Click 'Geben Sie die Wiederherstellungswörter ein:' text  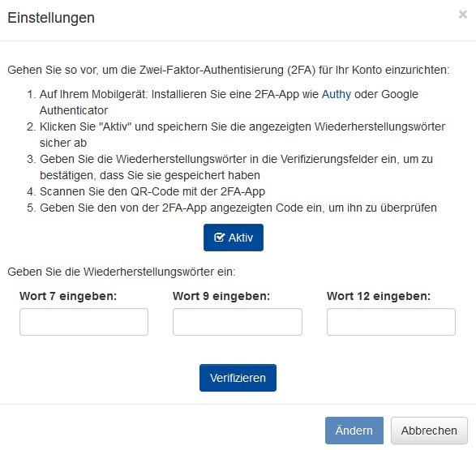(122, 272)
